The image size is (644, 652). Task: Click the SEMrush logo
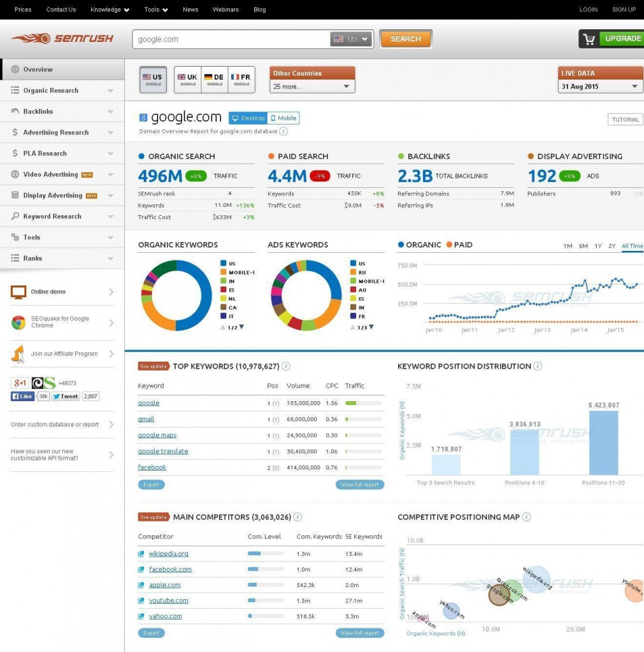tap(62, 38)
